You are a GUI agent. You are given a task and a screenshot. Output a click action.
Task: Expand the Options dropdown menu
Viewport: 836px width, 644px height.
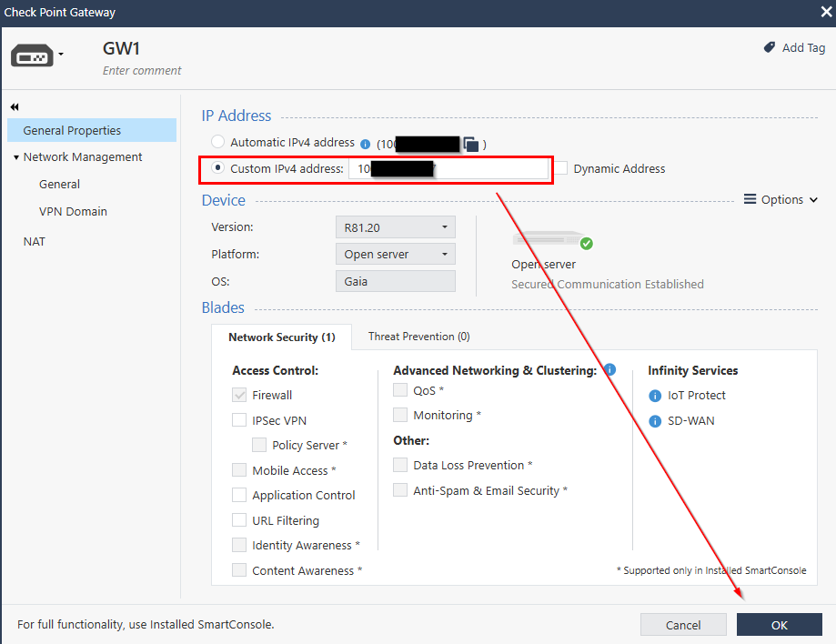coord(781,199)
